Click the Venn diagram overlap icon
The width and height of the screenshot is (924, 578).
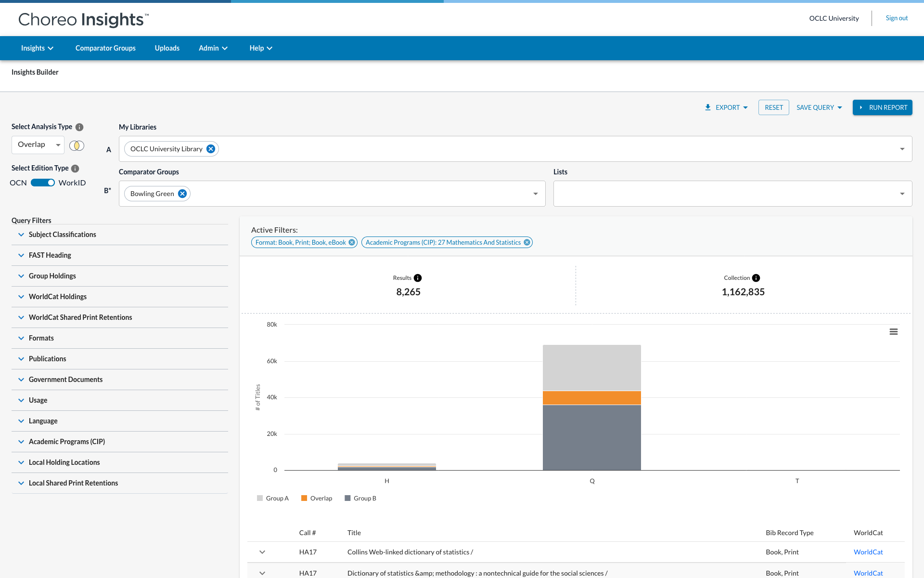[77, 145]
